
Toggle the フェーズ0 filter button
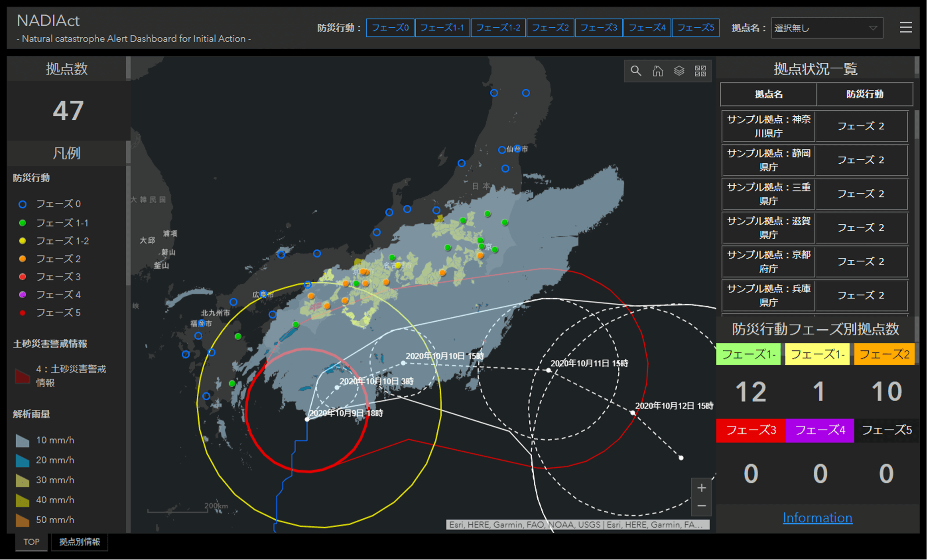tap(390, 28)
